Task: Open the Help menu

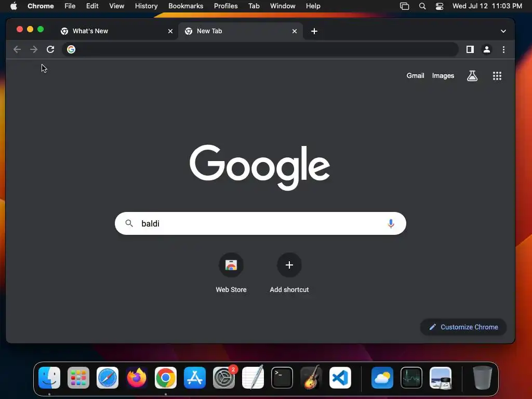Action: [313, 6]
